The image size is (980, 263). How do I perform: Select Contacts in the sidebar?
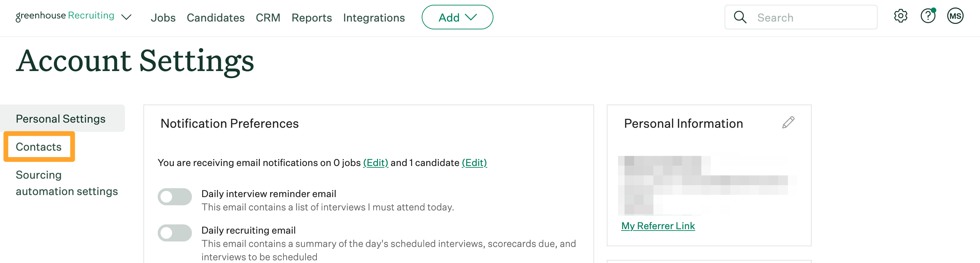click(x=39, y=147)
